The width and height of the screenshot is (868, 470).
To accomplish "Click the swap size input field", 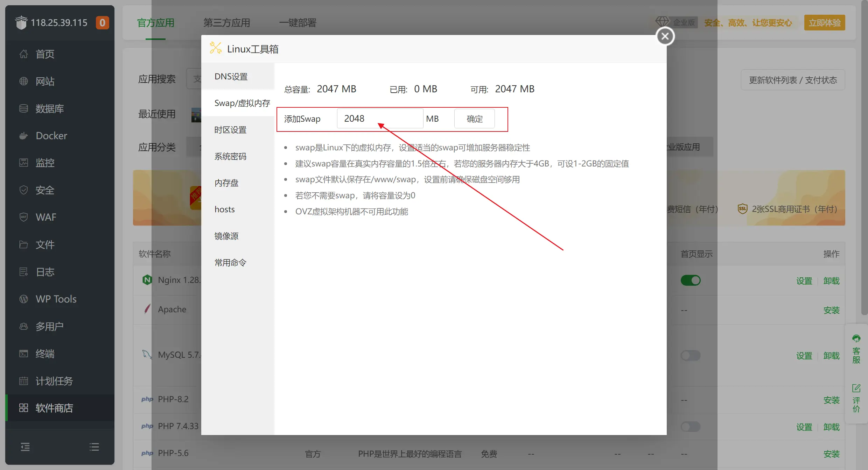I will click(380, 118).
